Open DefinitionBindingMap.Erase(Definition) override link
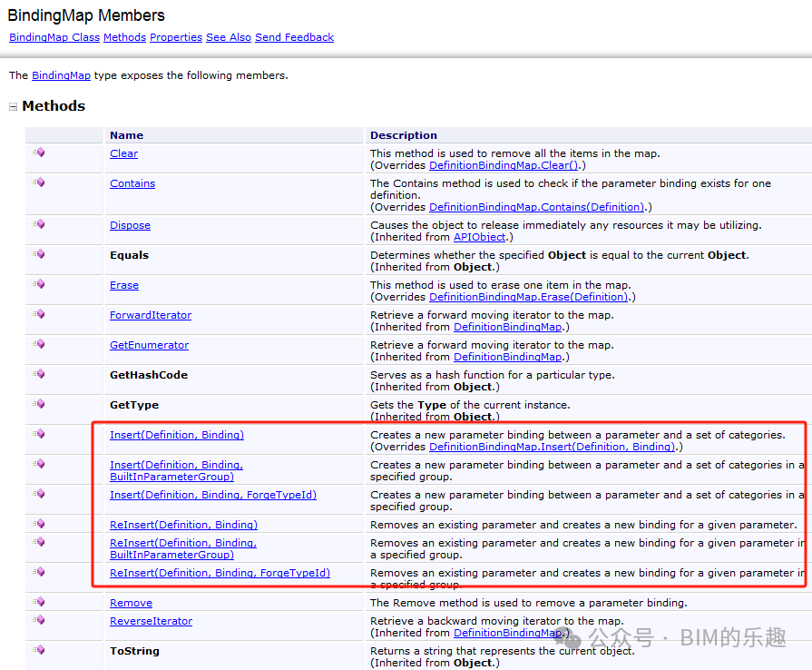 pyautogui.click(x=528, y=297)
